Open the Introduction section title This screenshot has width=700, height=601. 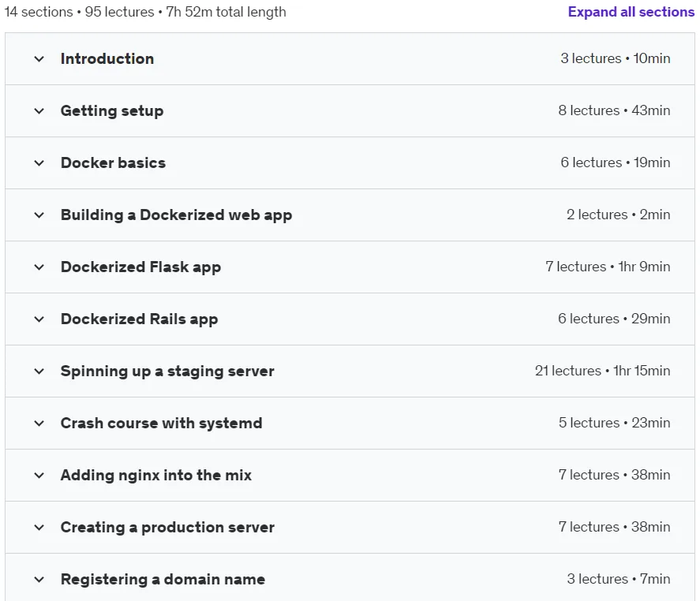tap(107, 58)
